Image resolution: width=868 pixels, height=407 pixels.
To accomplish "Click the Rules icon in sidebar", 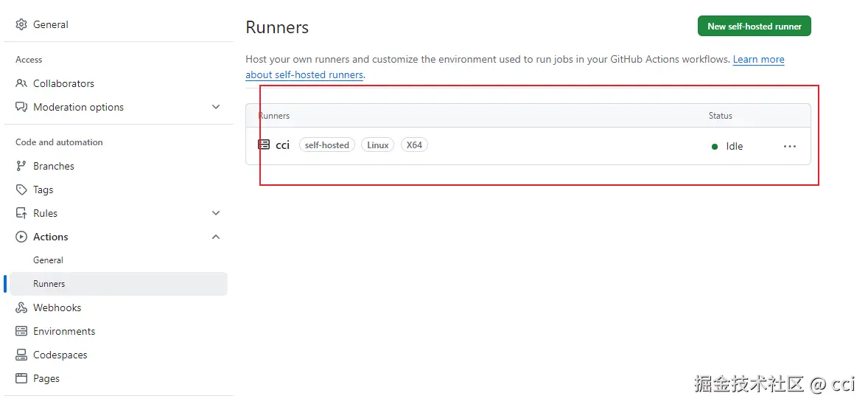I will click(21, 213).
